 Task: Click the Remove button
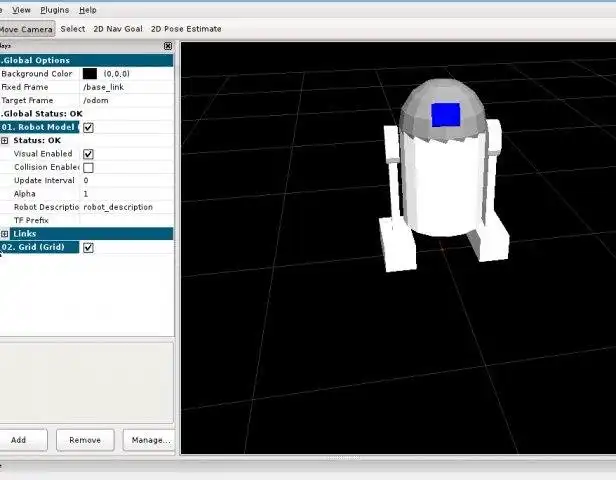85,440
